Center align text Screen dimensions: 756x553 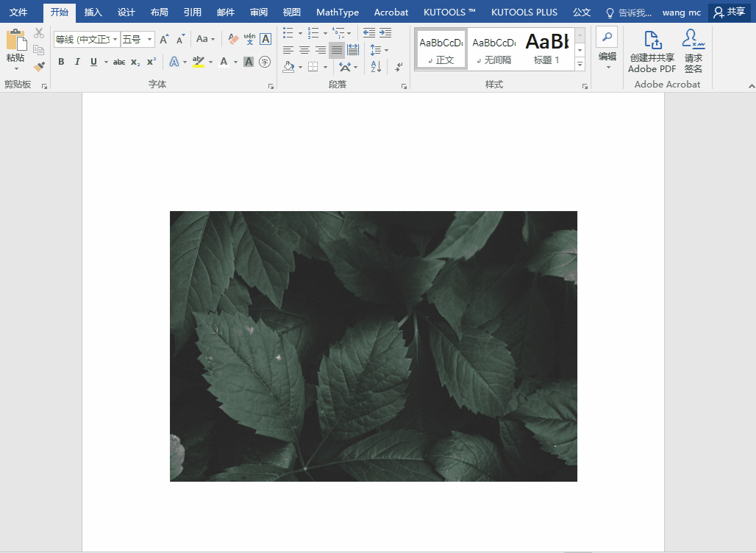[x=304, y=50]
